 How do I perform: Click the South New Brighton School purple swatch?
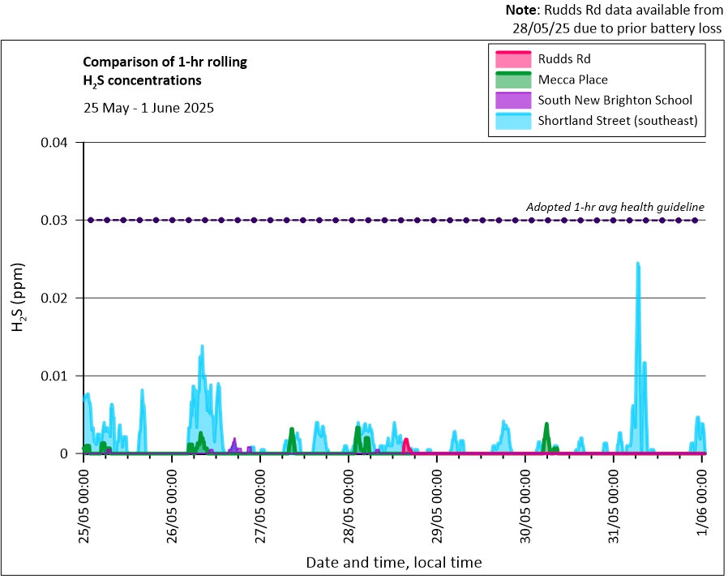click(x=513, y=101)
